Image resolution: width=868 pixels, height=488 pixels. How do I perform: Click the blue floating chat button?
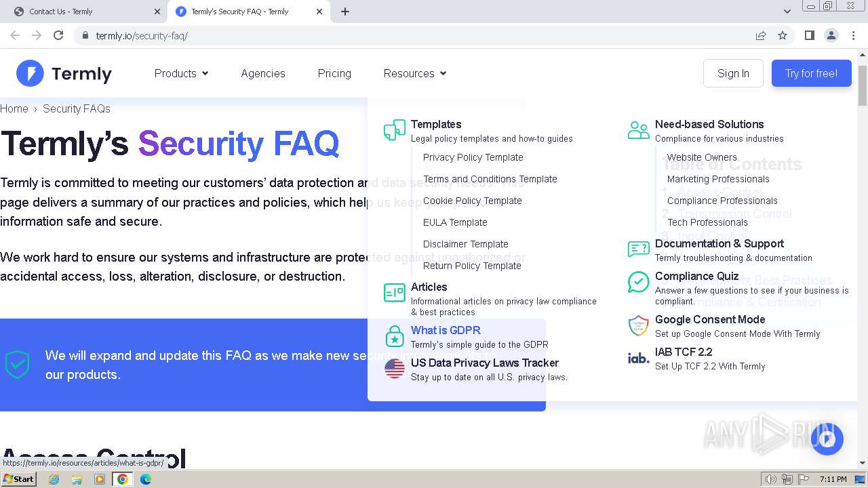coord(827,439)
